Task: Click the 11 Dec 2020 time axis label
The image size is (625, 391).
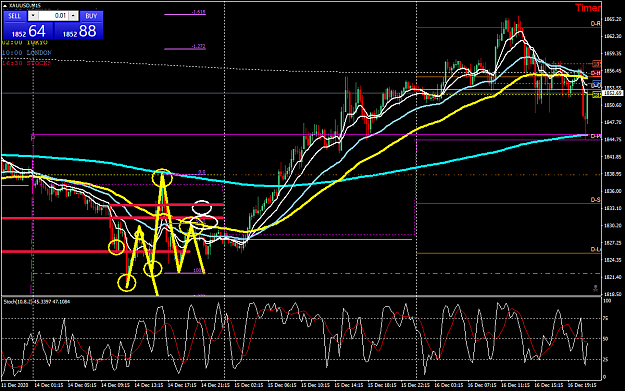Action: pos(15,385)
